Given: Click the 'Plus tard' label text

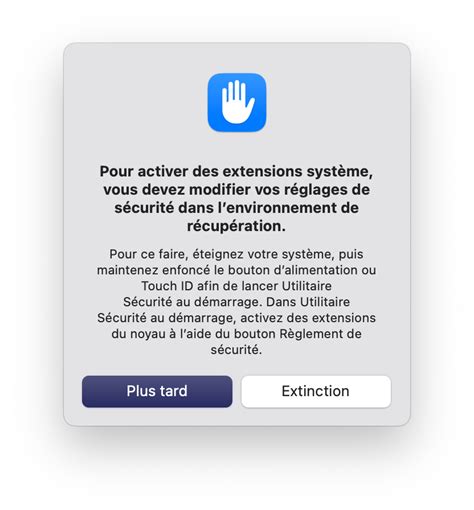Looking at the screenshot, I should (157, 391).
